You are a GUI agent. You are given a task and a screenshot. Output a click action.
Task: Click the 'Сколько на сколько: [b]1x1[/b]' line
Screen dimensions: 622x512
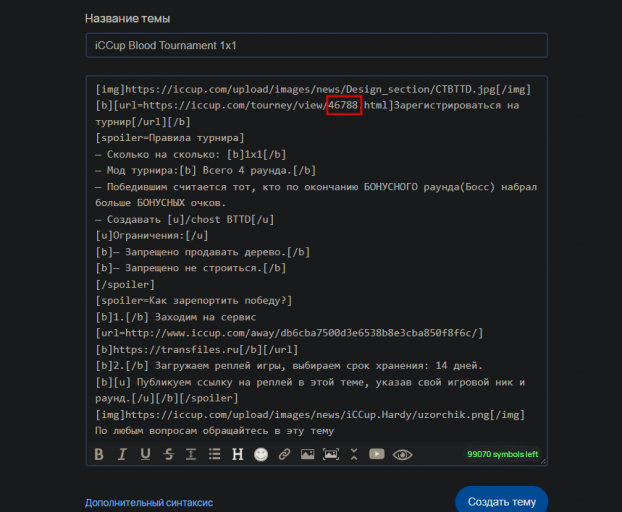pos(190,154)
